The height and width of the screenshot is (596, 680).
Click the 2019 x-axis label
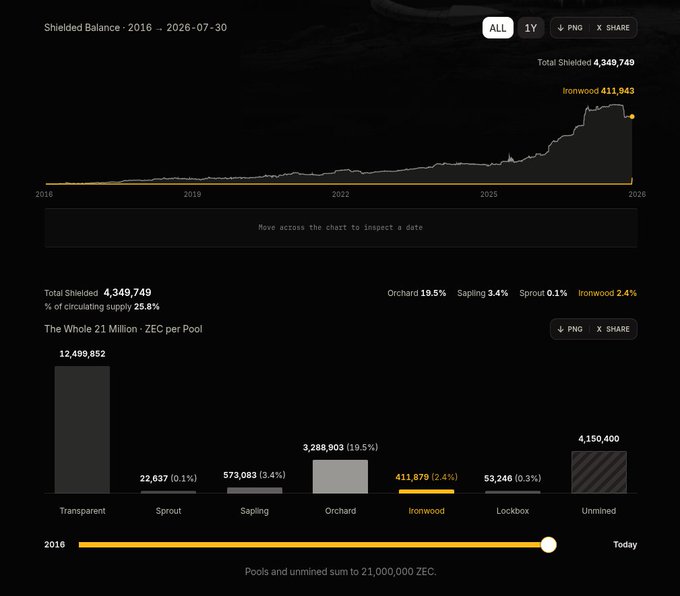coord(192,194)
